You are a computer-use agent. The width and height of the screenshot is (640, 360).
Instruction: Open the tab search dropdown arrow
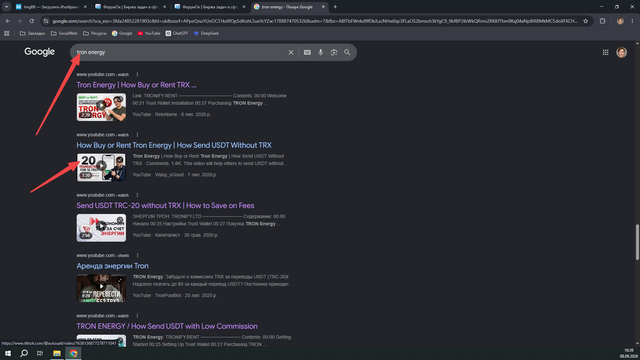tap(7, 7)
